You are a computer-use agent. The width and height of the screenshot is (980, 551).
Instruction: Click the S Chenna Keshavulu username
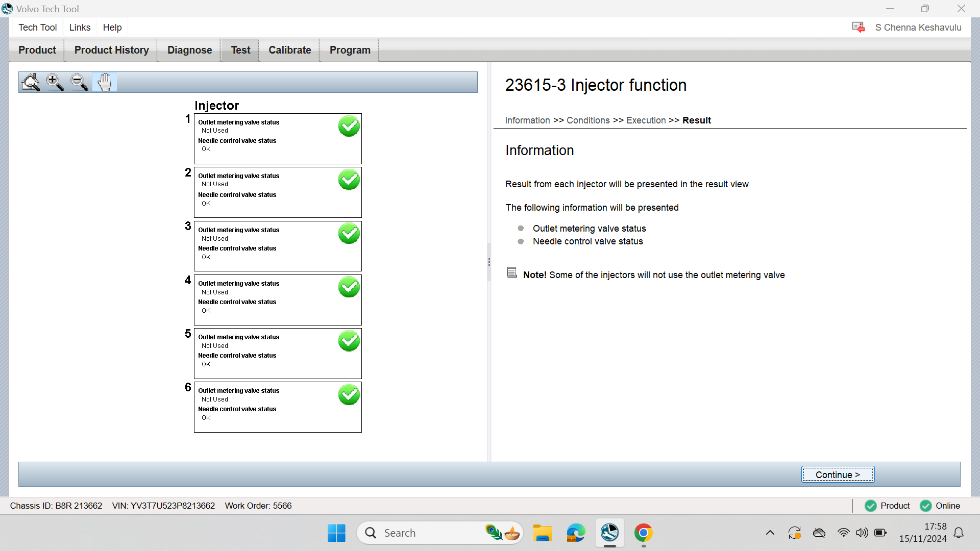918,28
